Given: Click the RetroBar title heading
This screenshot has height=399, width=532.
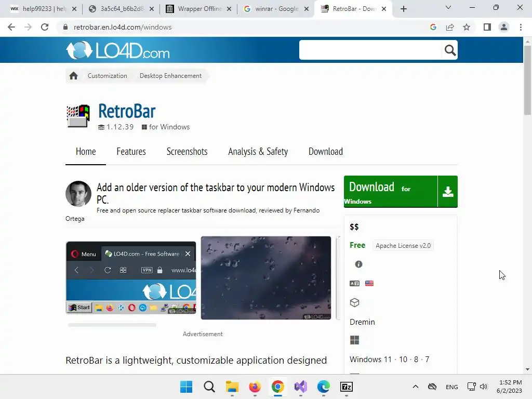Looking at the screenshot, I should pos(127,111).
